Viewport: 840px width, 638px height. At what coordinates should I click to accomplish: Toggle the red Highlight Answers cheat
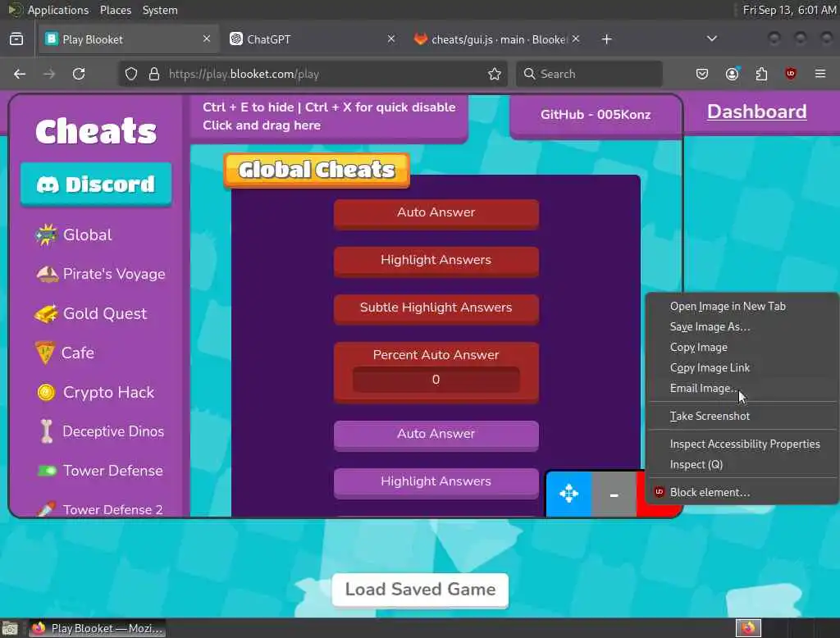click(x=436, y=262)
